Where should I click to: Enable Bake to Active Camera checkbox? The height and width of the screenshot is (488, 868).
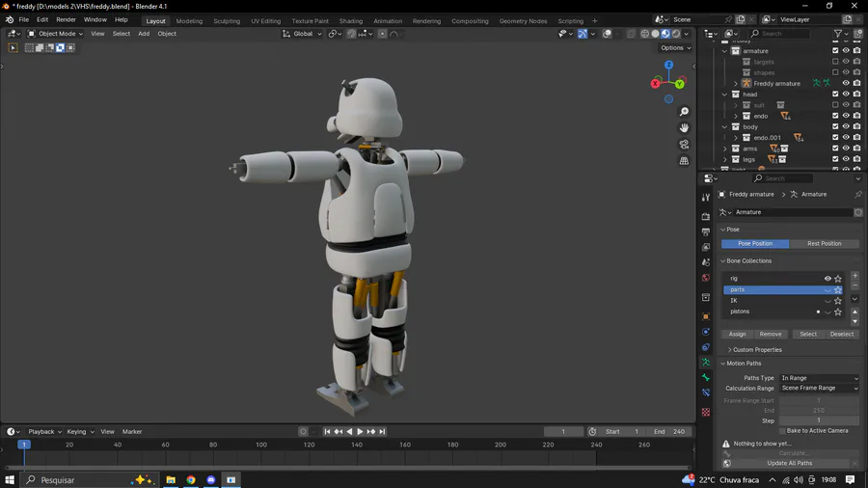(x=782, y=431)
